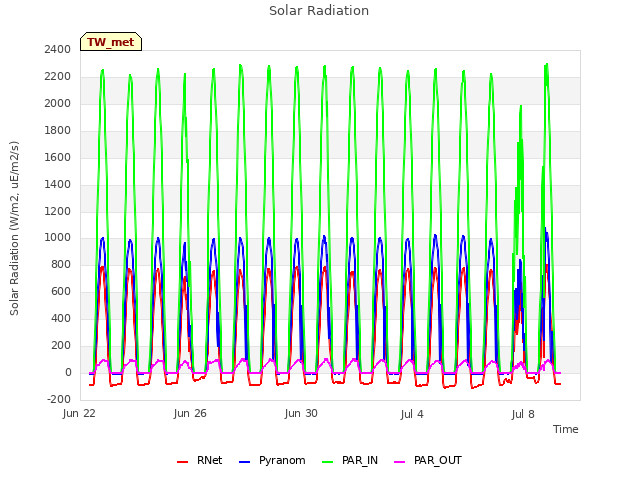Click the Jul 4 x-axis label

pos(412,414)
